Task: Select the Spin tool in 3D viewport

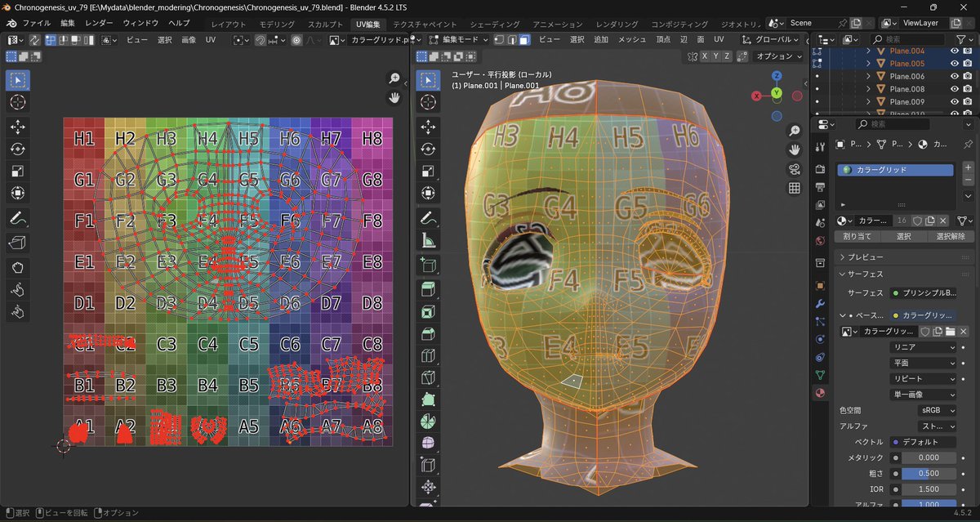Action: point(428,422)
